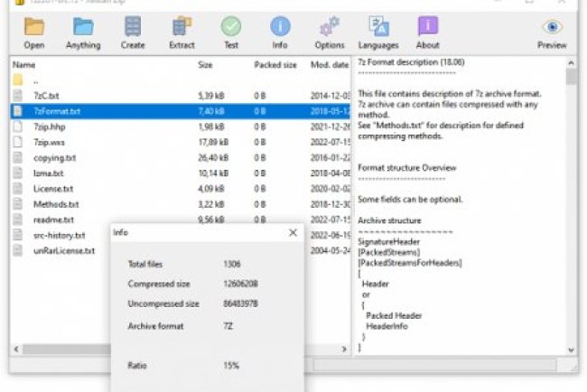Image resolution: width=587 pixels, height=392 pixels.
Task: Click the preview pane scrollbar thumb
Action: pos(571,77)
